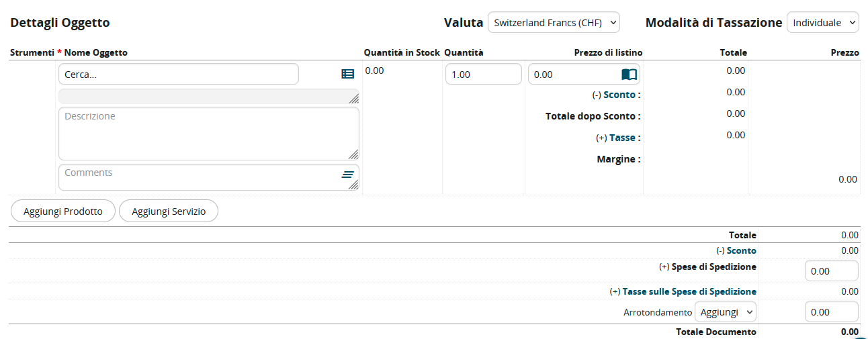Click the Sconto link in totals section

741,250
